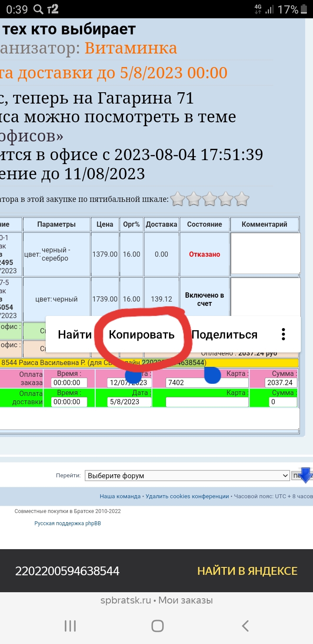Screen dimensions: 313x644
Task: Click the comment box for the "Отказано" row
Action: pos(265,254)
